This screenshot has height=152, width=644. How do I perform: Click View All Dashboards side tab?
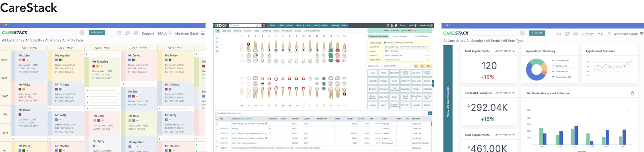448,102
